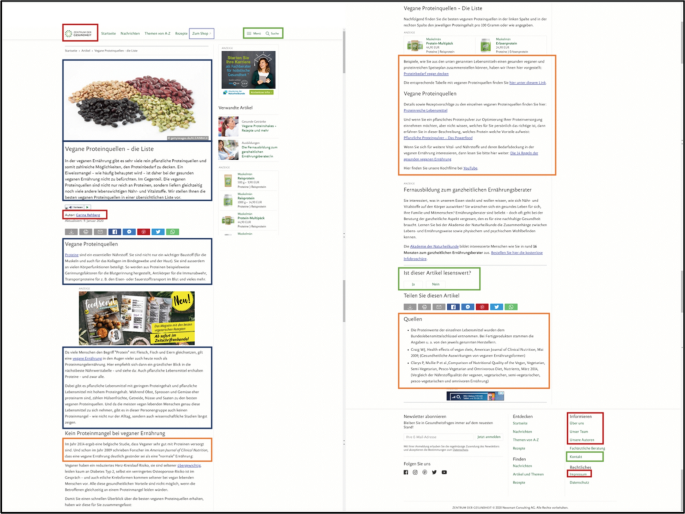Open related article 'Die Fernausbildung zum ganzheitlichen' thumbnail

[228, 150]
